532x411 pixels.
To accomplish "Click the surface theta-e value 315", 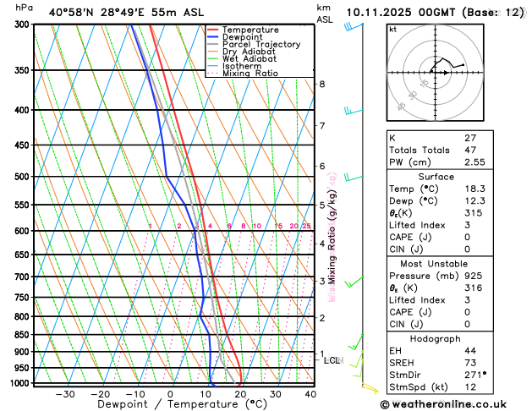I will 474,213.
